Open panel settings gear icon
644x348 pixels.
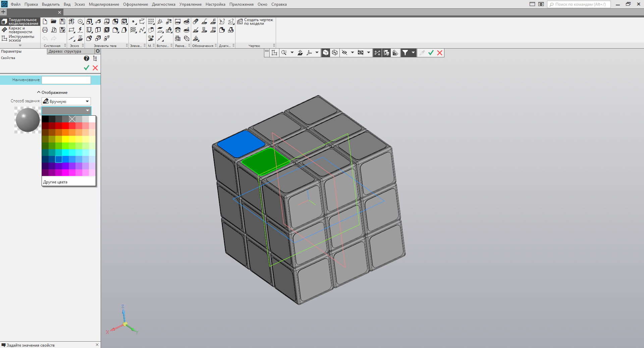click(98, 51)
